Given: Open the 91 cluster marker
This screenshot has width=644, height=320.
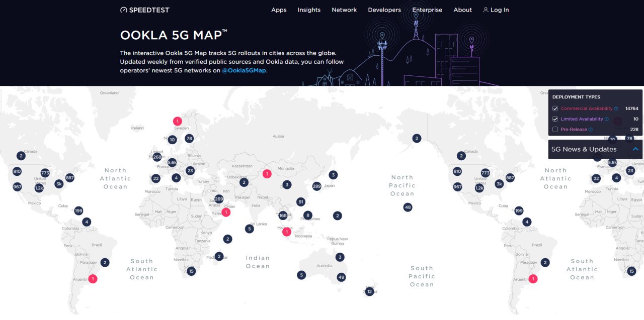Looking at the screenshot, I should pos(301,202).
